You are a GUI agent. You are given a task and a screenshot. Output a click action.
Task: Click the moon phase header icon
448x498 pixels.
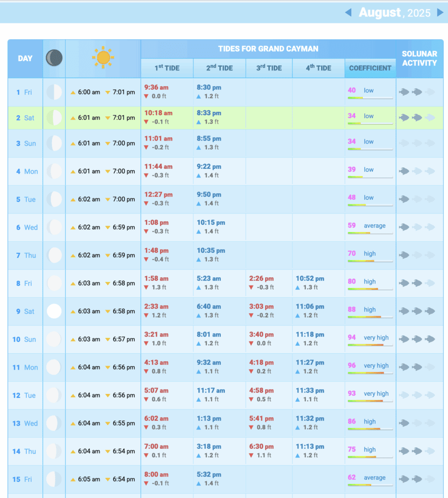pos(54,58)
